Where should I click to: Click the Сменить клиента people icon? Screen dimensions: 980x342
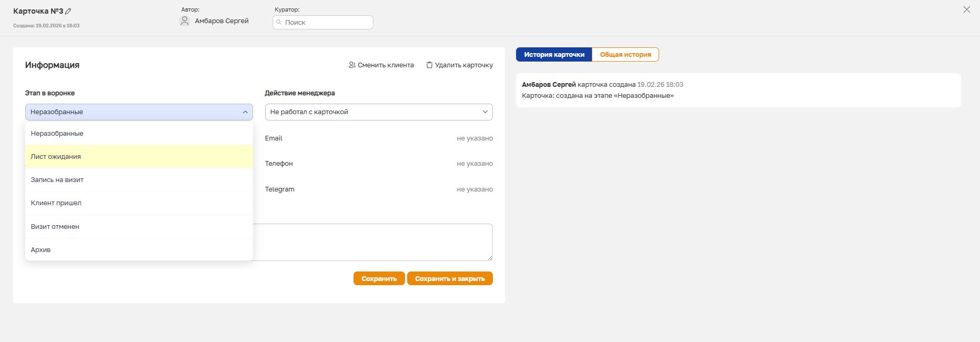352,65
